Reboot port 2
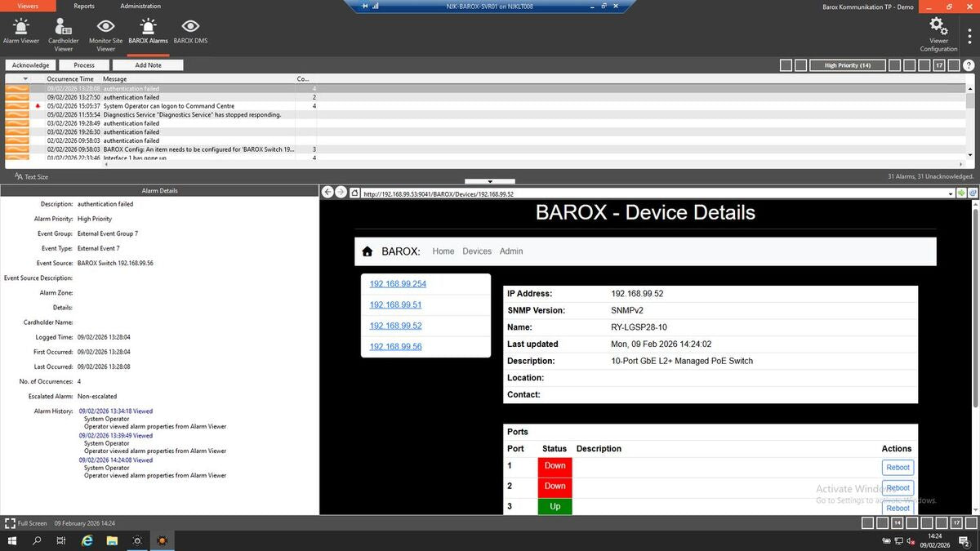 (898, 487)
